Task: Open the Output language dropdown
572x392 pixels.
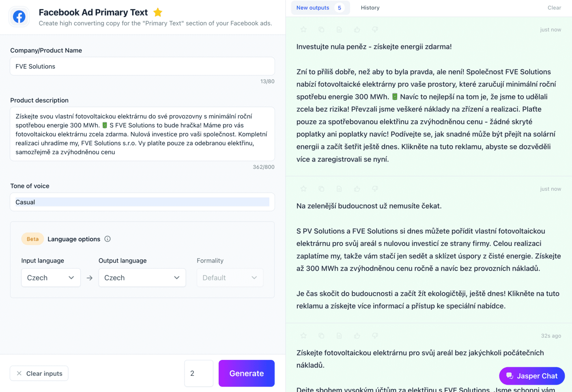Action: pos(142,278)
